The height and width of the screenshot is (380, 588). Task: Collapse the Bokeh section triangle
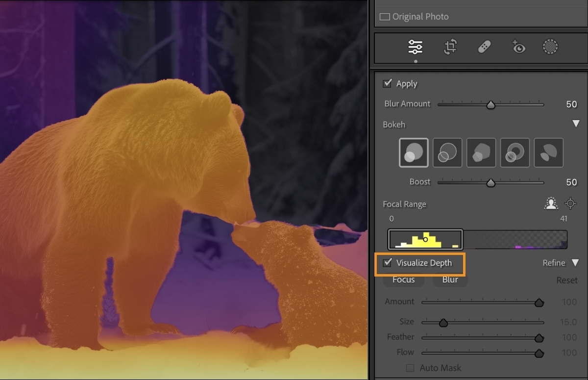pyautogui.click(x=576, y=125)
